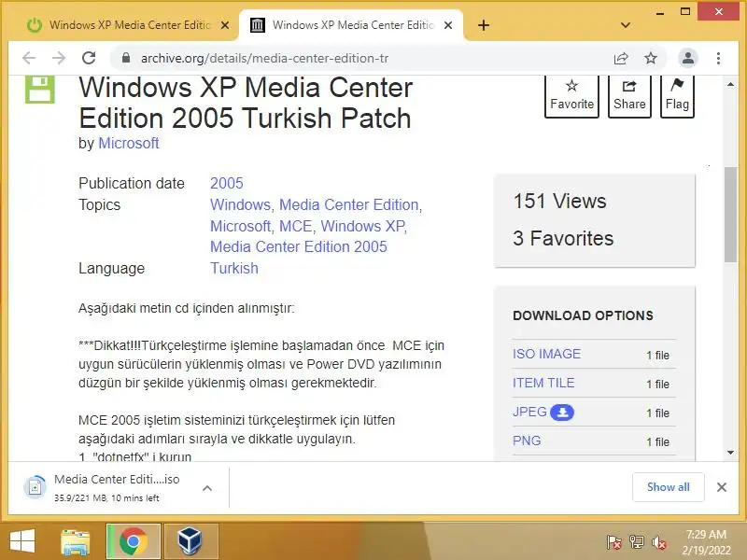The image size is (747, 560).
Task: Open File Explorer from taskbar
Action: (x=76, y=541)
